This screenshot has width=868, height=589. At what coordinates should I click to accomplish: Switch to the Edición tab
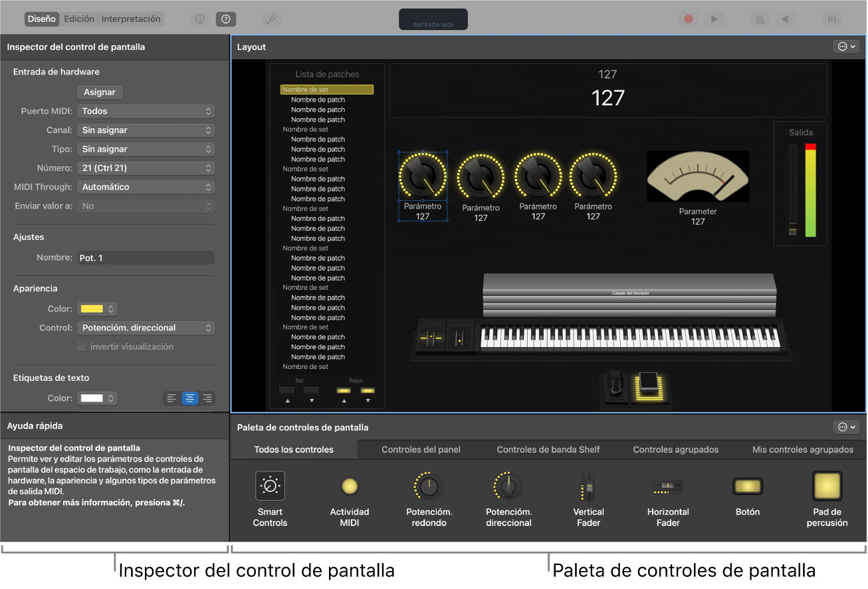[x=79, y=19]
